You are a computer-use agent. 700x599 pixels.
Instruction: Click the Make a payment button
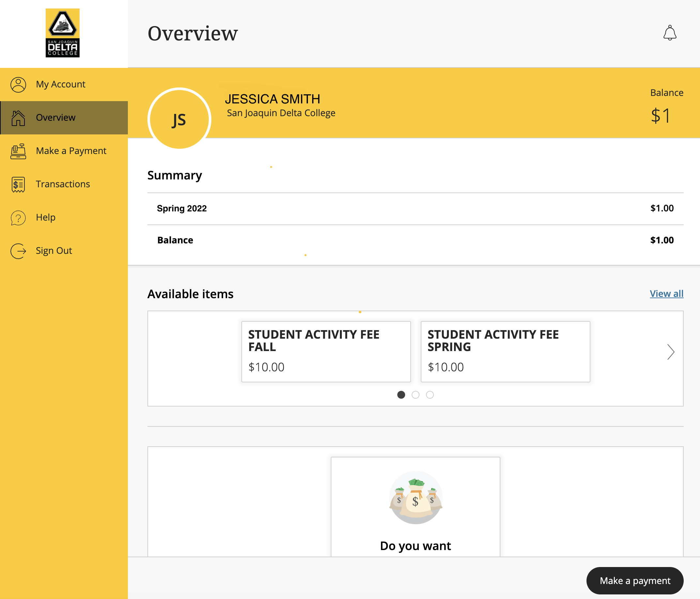(635, 581)
